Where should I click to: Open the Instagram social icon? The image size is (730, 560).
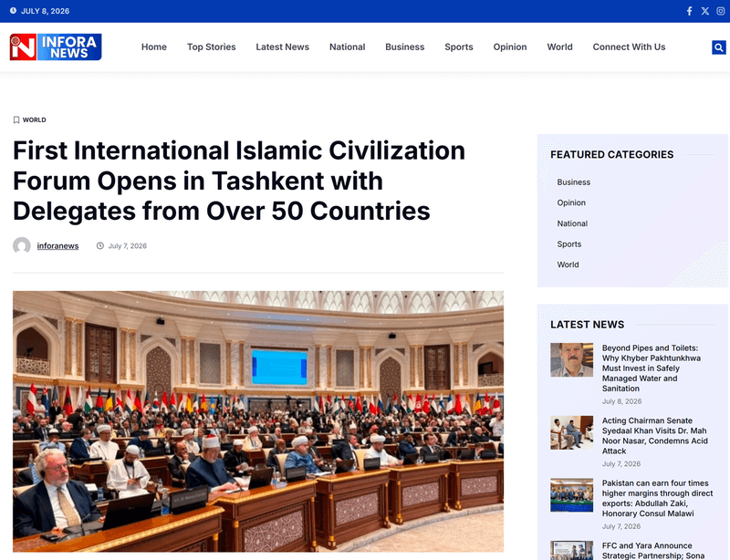click(721, 11)
